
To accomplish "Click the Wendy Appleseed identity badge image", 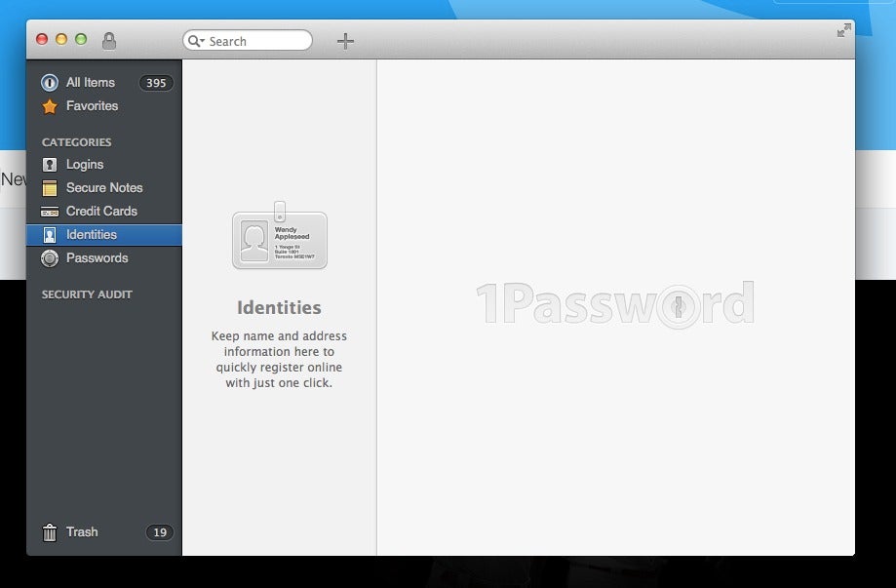I will click(x=280, y=235).
